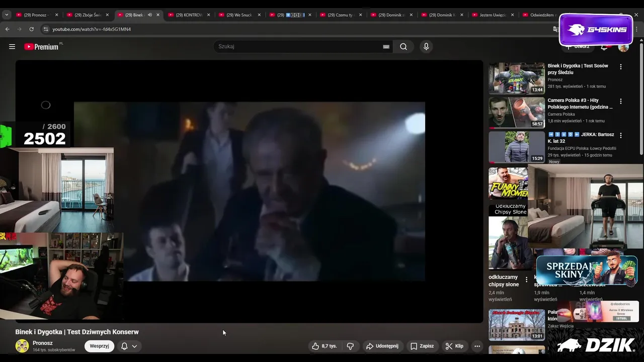Viewport: 644px width, 362px height.
Task: Open options menu for Test Sosów video
Action: tap(620, 66)
